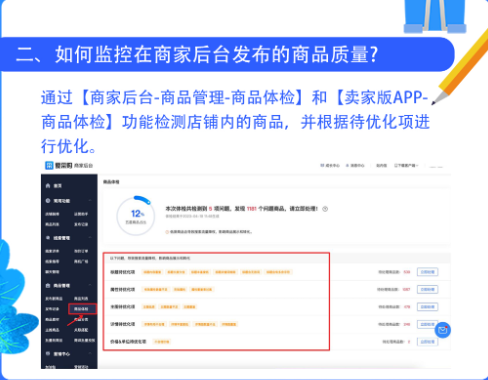Collapse the 常用功能 section chevron
The image size is (488, 380).
(x=90, y=201)
